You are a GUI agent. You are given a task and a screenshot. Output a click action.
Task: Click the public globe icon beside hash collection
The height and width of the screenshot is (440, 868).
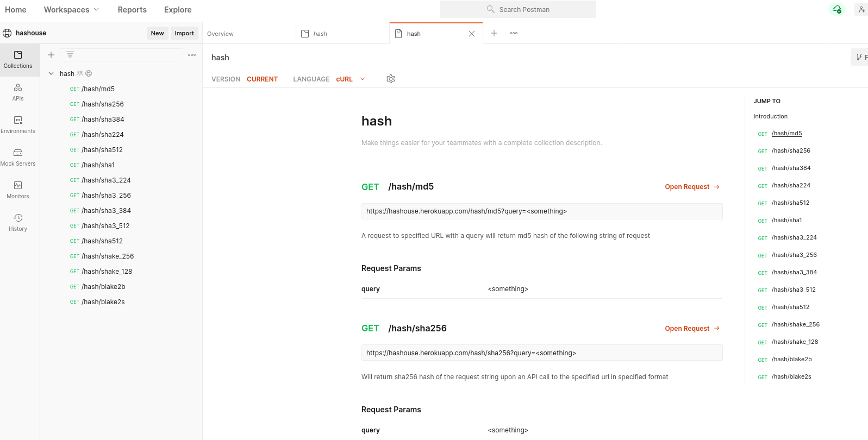89,73
